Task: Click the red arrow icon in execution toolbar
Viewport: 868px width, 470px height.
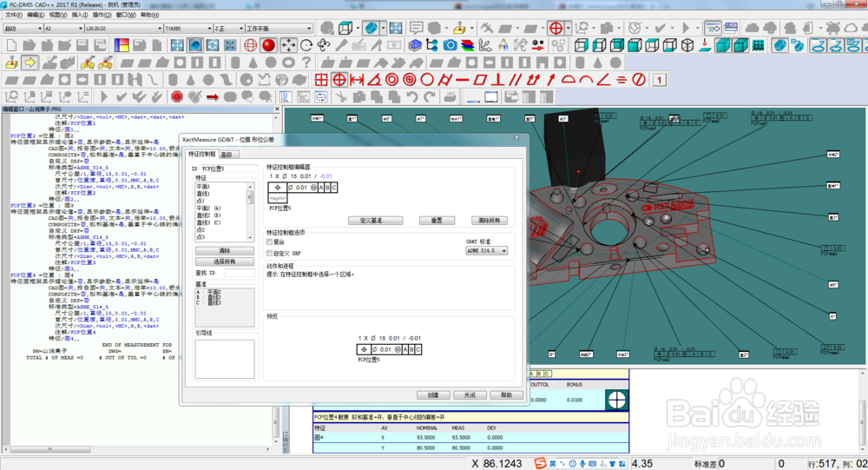Action: pyautogui.click(x=213, y=97)
